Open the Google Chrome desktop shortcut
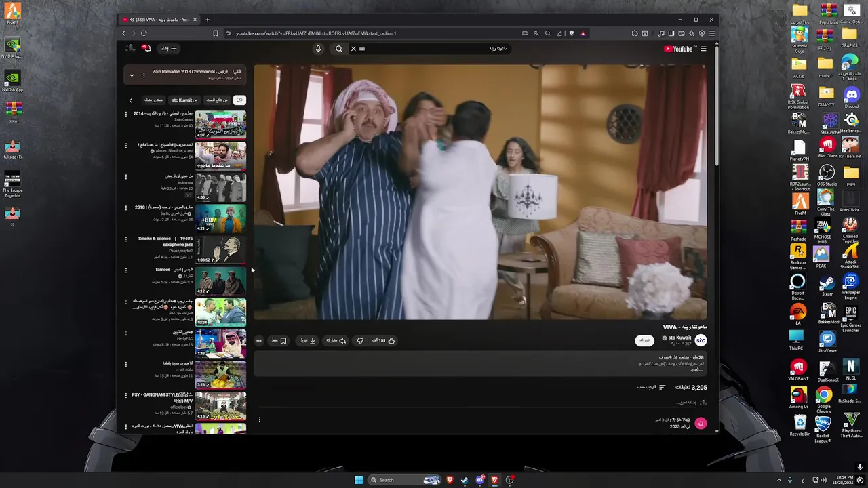 pos(823,400)
